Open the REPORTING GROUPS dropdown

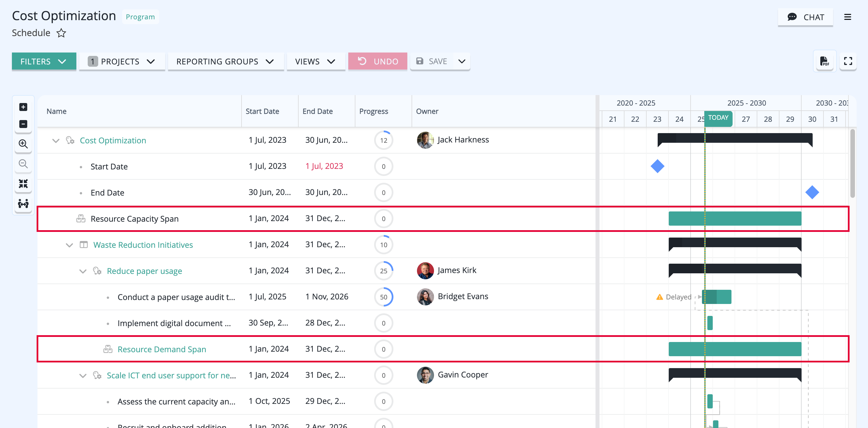pyautogui.click(x=225, y=61)
